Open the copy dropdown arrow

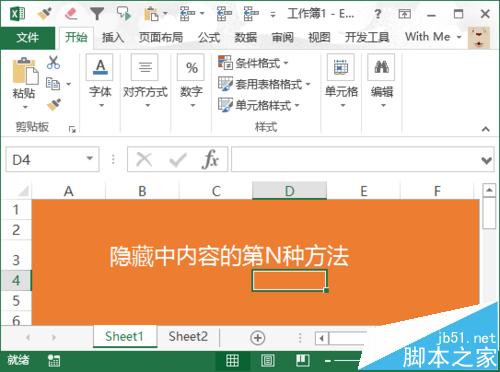[x=68, y=84]
